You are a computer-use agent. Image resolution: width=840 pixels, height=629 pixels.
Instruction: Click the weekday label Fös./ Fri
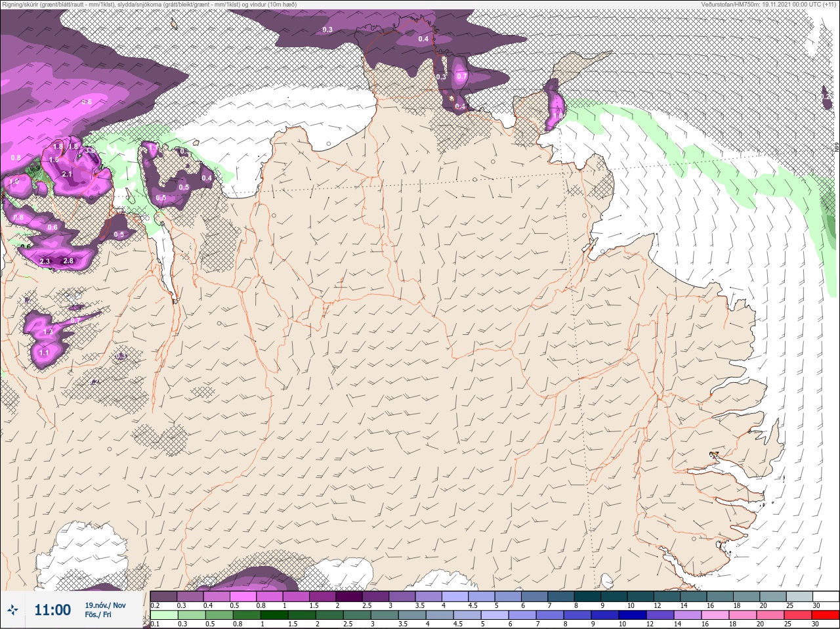click(98, 615)
